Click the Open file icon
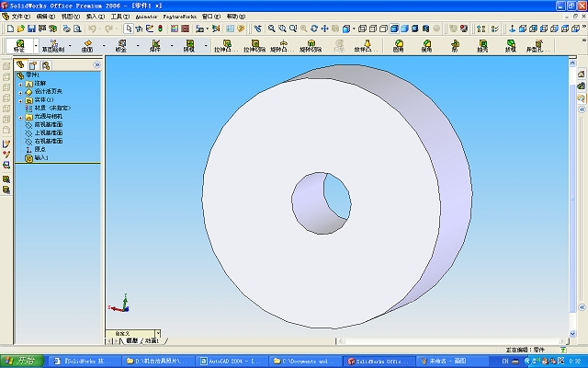Screen dimensions: 588x368 coord(21,29)
